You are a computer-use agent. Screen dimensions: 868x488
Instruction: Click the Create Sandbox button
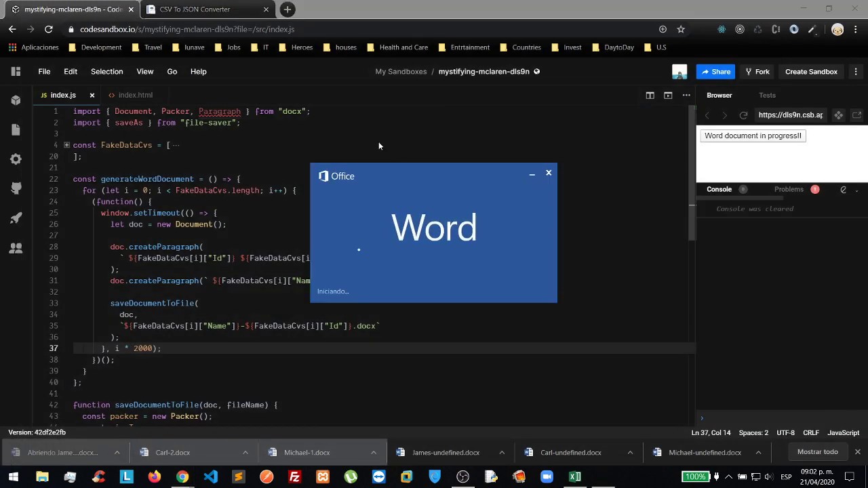(x=811, y=71)
